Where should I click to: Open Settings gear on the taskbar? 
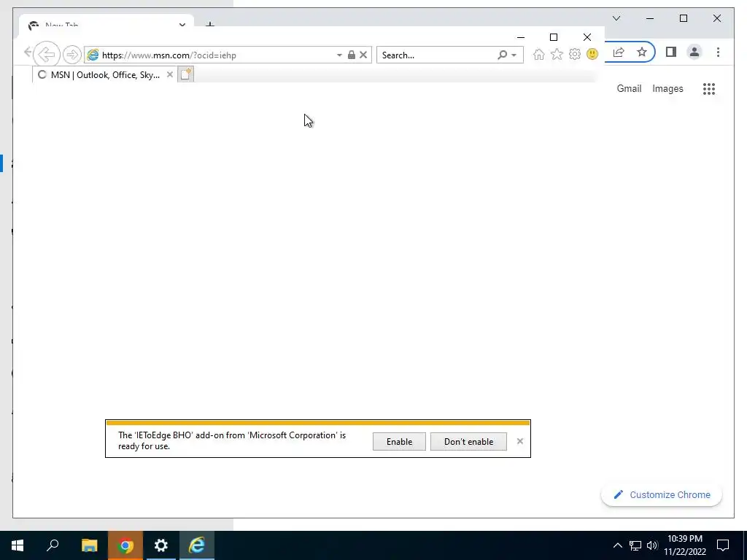coord(161,545)
